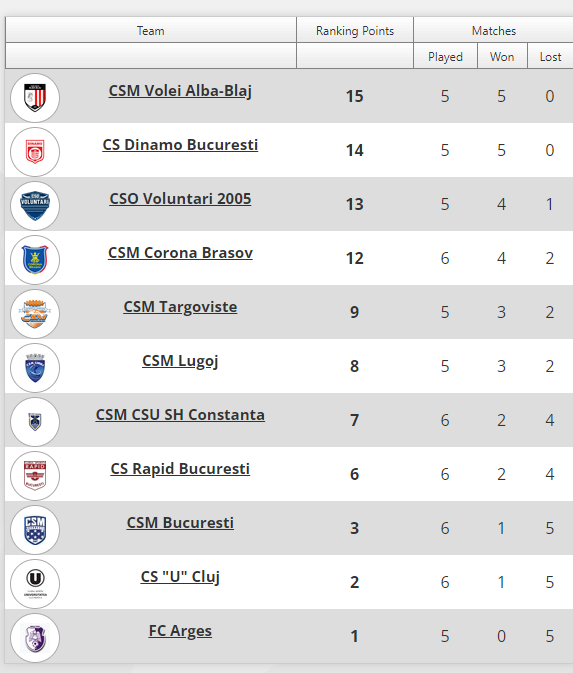
Task: Click the CS Dinamo Bucuresti club crest
Action: (35, 152)
